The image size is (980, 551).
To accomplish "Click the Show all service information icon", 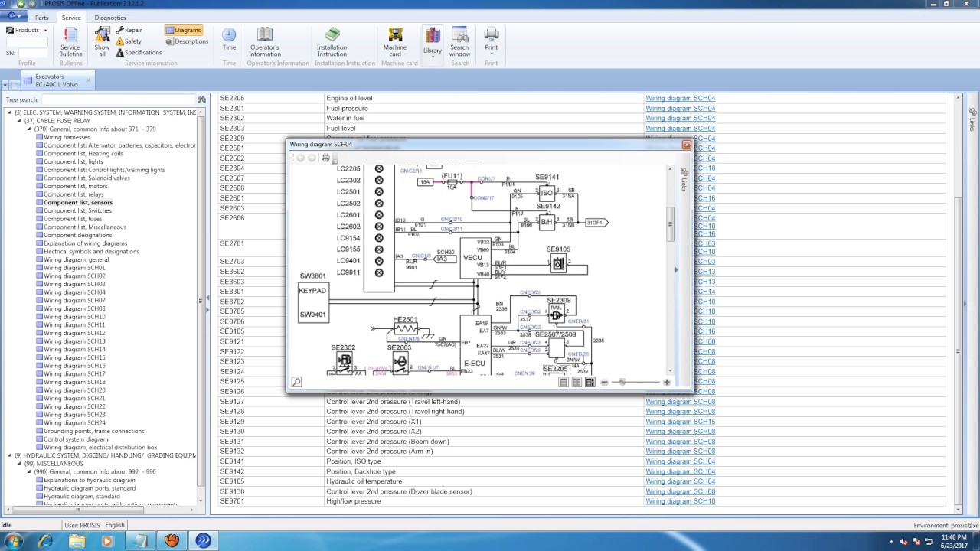I will click(102, 42).
